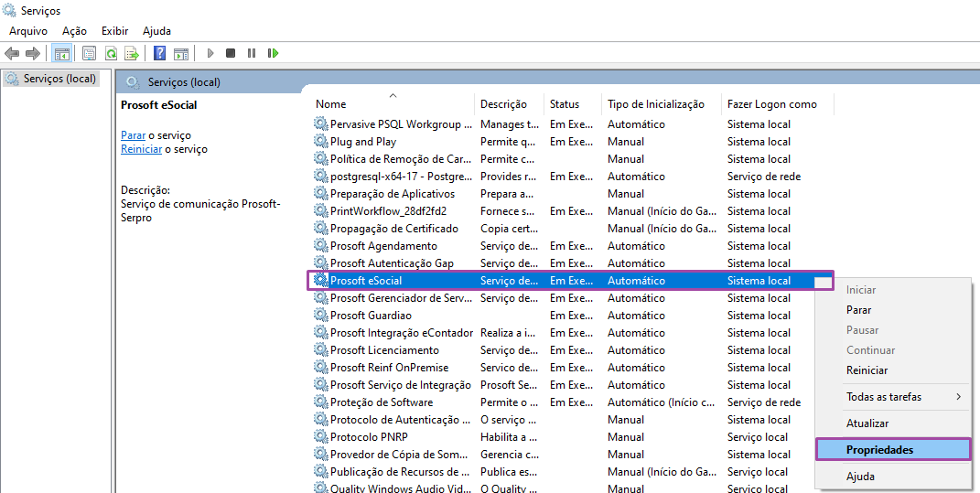Sort by Fazer Logon como column header
Image resolution: width=980 pixels, height=493 pixels.
(778, 103)
